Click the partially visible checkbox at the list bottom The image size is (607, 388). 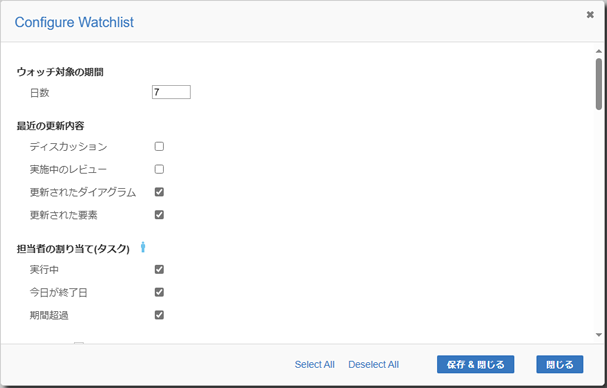[x=79, y=343]
